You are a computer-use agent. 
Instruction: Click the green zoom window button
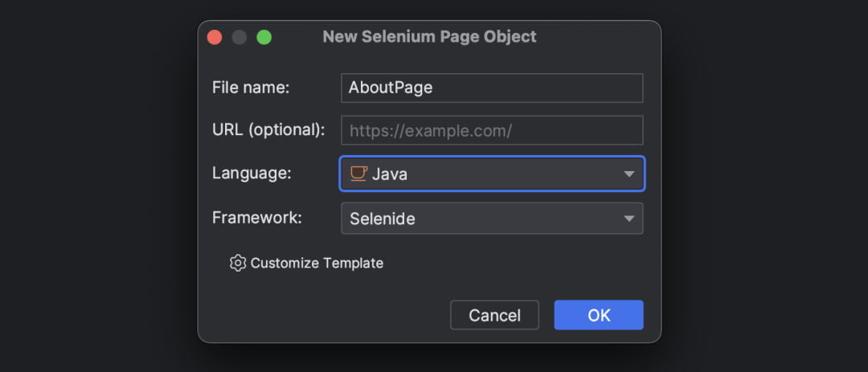tap(264, 37)
